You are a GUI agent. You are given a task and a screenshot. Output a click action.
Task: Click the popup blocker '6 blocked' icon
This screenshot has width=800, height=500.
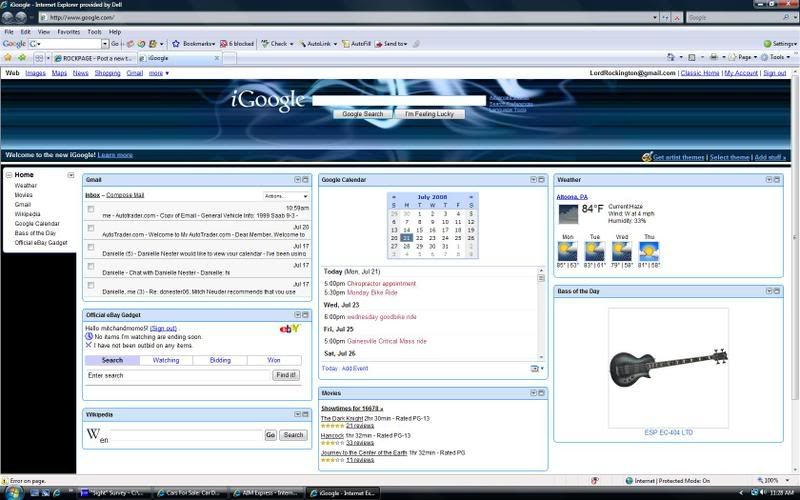[x=223, y=44]
